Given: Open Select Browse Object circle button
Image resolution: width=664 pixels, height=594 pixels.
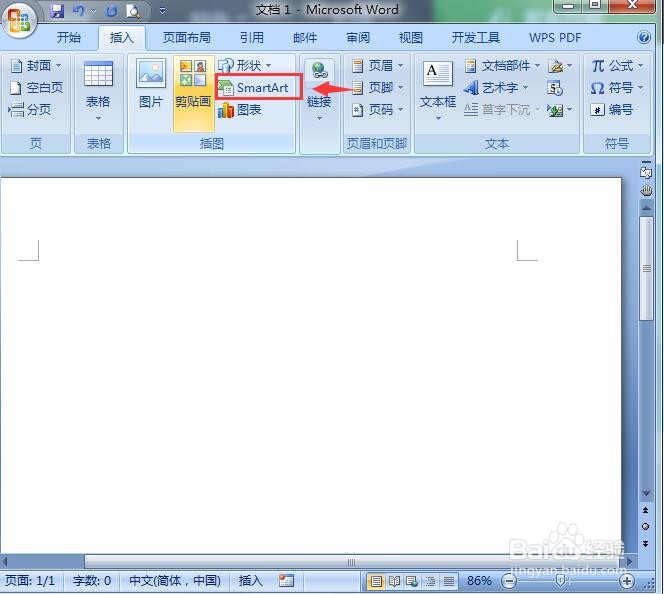Looking at the screenshot, I should click(x=645, y=526).
